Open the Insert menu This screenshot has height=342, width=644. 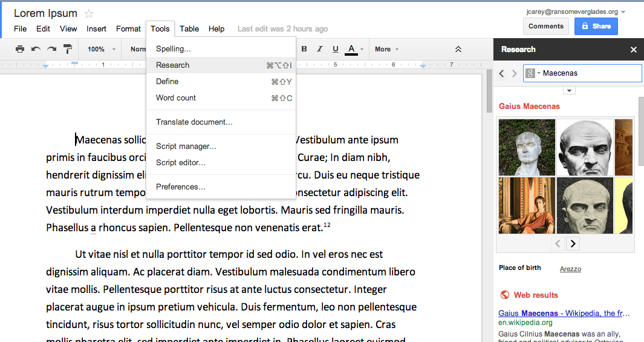(x=96, y=29)
